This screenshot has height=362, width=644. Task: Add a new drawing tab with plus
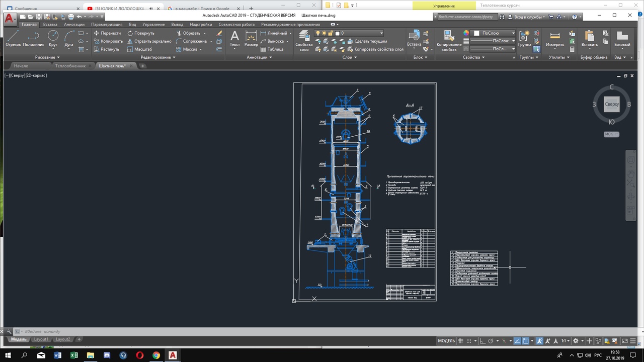click(143, 66)
